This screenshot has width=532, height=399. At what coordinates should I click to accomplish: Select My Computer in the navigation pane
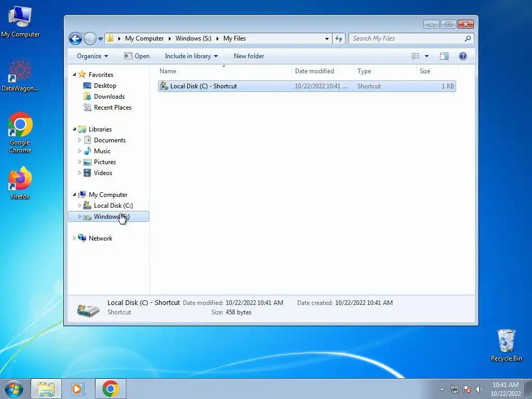pos(108,195)
